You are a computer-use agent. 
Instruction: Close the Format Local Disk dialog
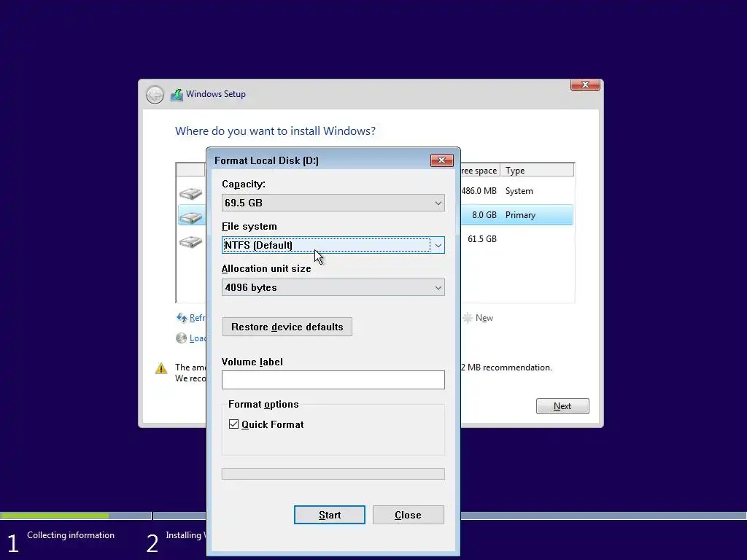(441, 160)
